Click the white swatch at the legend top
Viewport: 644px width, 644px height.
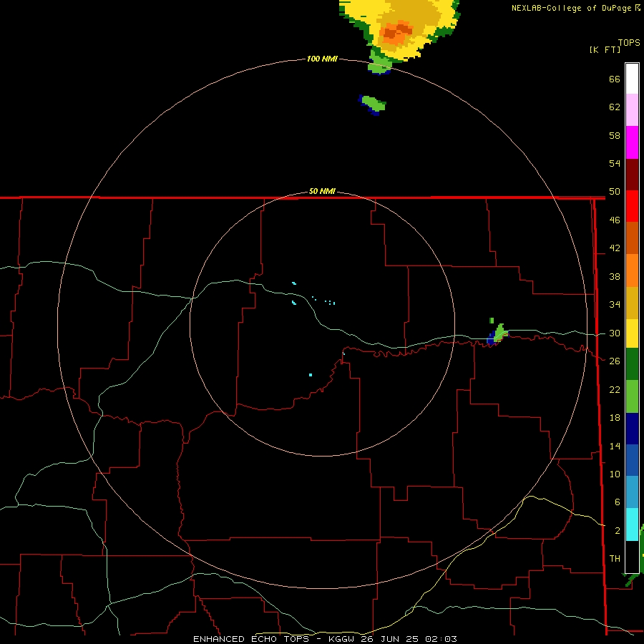tap(632, 79)
